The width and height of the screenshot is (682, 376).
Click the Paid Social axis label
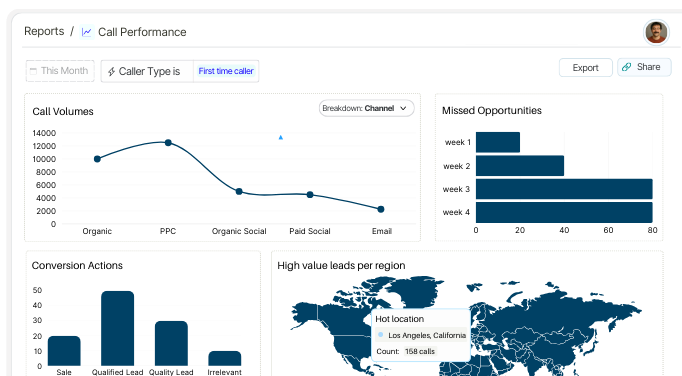[x=310, y=231]
